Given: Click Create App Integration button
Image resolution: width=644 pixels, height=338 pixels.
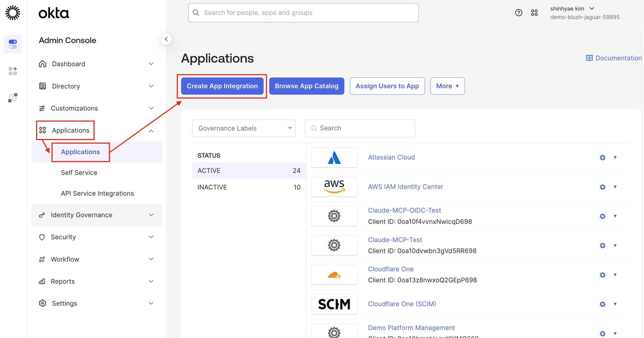Looking at the screenshot, I should (x=222, y=86).
